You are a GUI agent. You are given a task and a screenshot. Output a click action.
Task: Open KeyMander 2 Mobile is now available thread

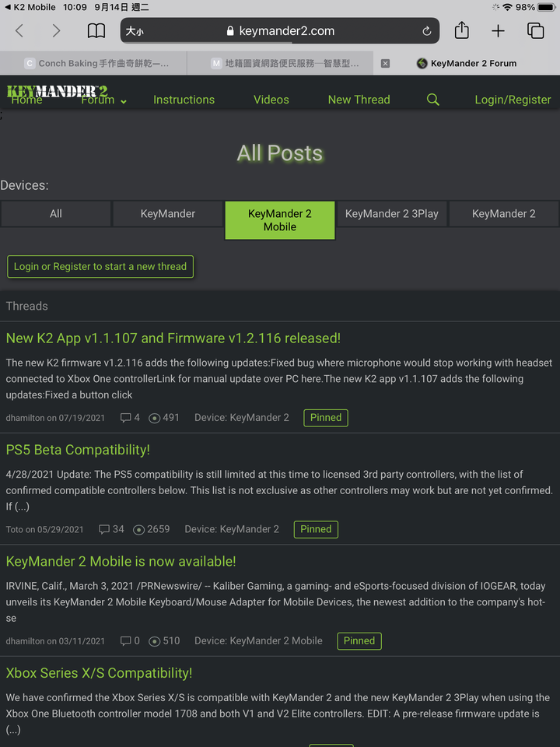(x=121, y=561)
